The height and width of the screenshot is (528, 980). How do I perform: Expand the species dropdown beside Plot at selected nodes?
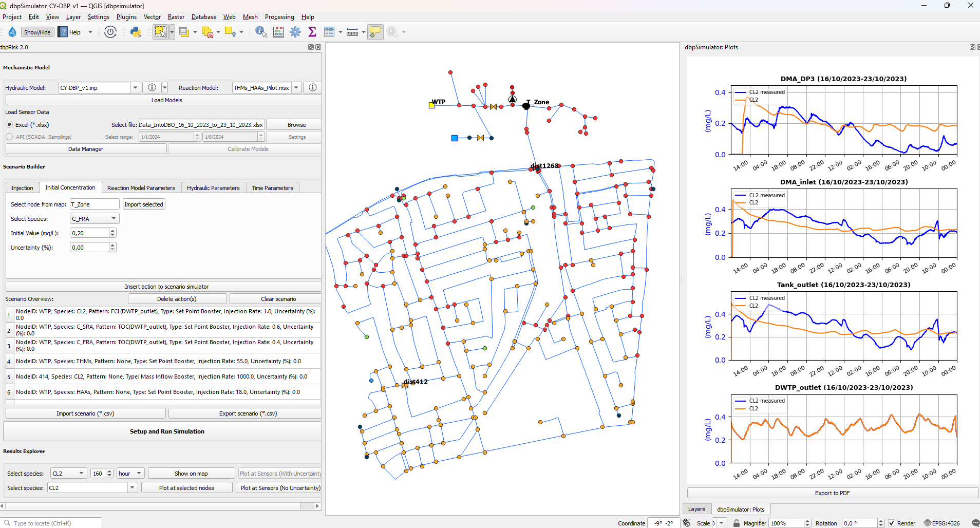point(133,488)
